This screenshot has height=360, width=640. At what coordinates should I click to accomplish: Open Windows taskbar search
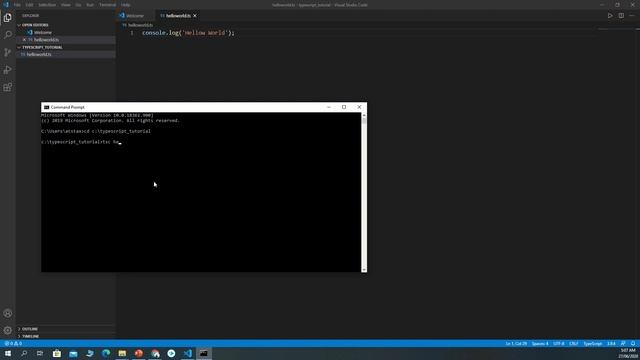pyautogui.click(x=24, y=353)
